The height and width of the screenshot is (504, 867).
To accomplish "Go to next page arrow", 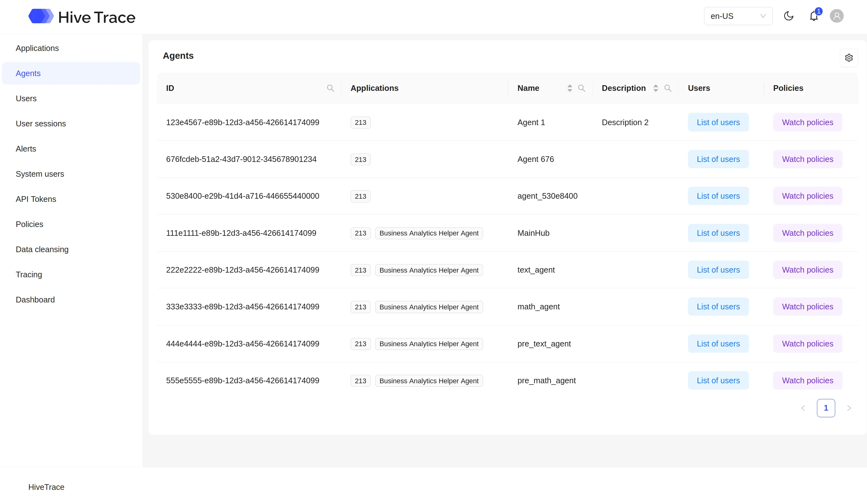I will coord(849,408).
